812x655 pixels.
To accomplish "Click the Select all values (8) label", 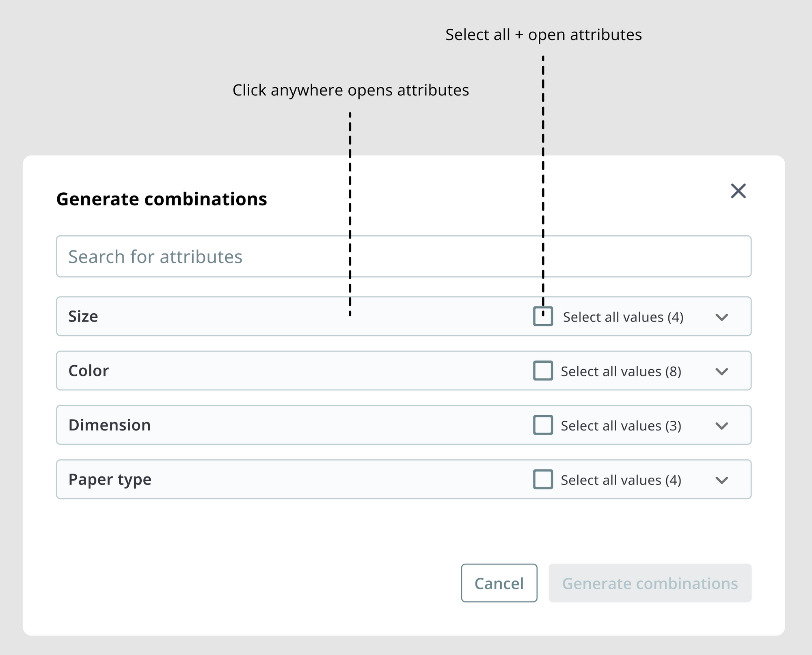I will point(620,371).
